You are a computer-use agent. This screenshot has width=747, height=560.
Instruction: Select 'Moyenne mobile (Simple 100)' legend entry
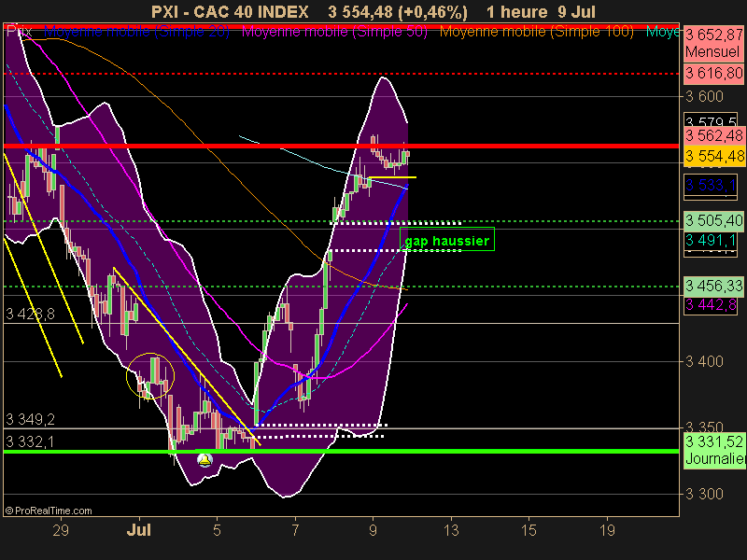(536, 32)
